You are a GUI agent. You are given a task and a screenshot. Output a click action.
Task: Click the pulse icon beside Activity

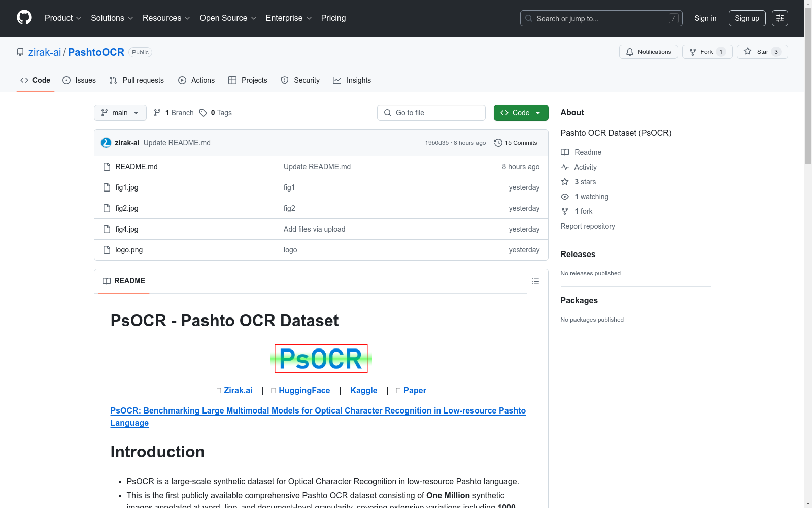pos(565,167)
